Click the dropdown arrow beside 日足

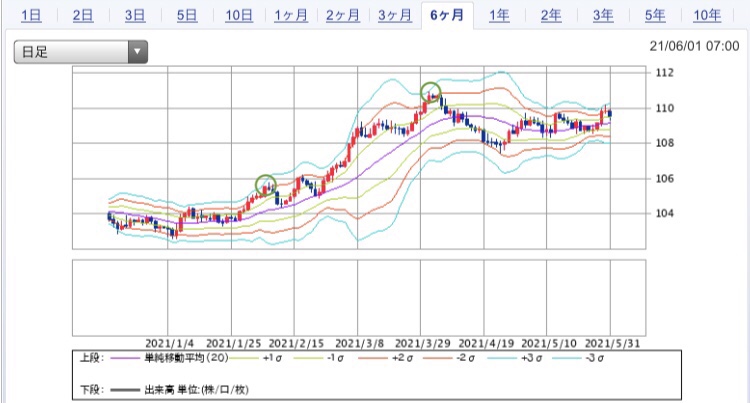click(137, 52)
